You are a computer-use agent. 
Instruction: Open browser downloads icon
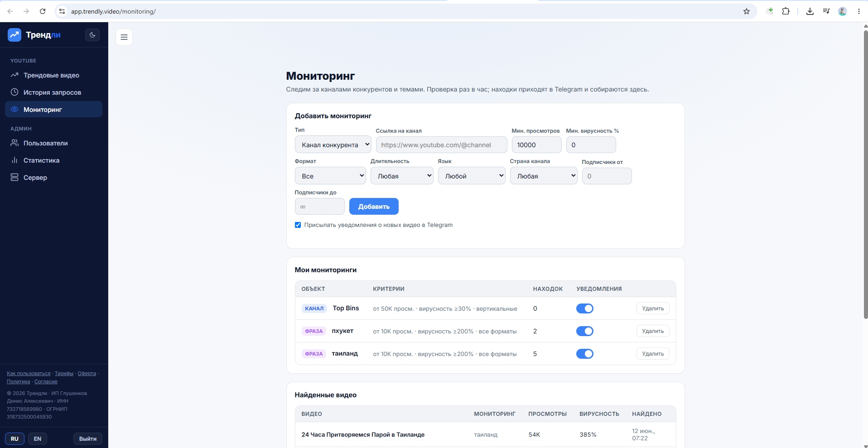tap(810, 11)
